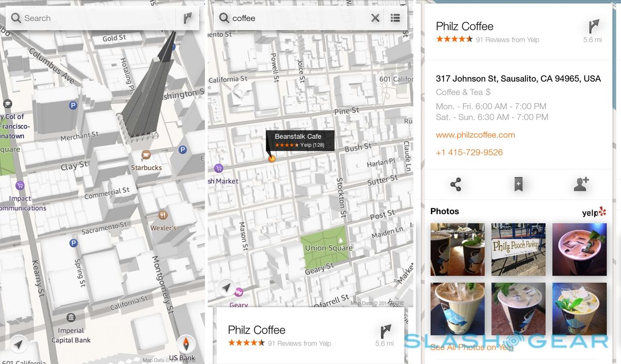Viewport: 621px width, 364px height.
Task: Add Philz Coffee to contacts icon
Action: tap(581, 184)
